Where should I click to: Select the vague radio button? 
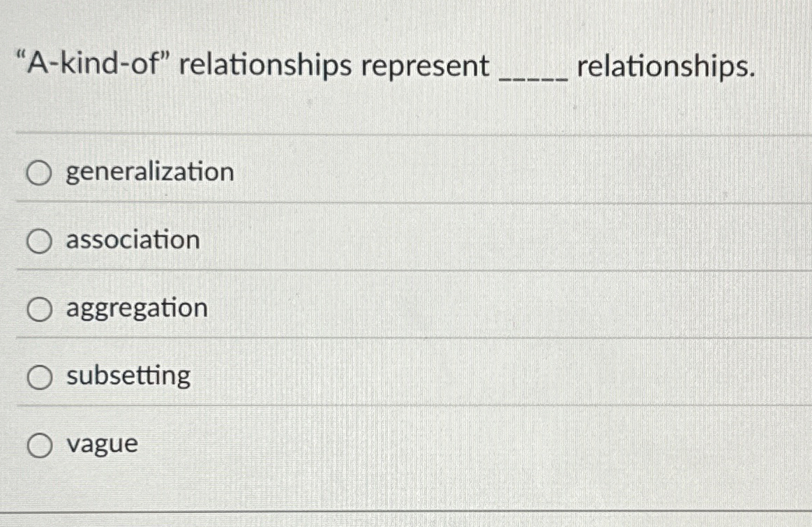click(38, 444)
